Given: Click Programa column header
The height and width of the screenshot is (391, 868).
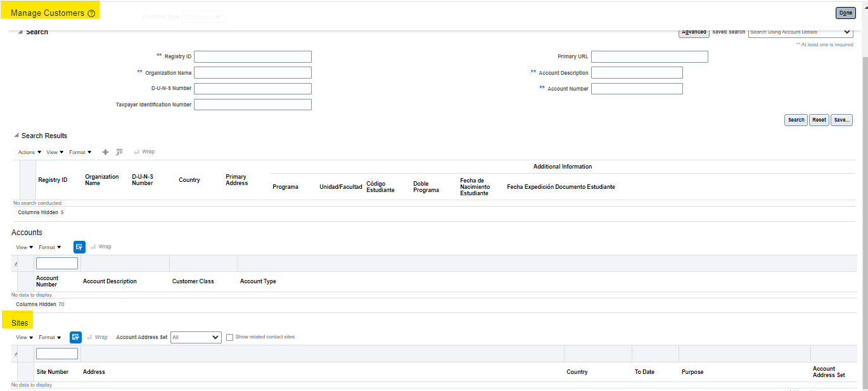Looking at the screenshot, I should coord(285,187).
